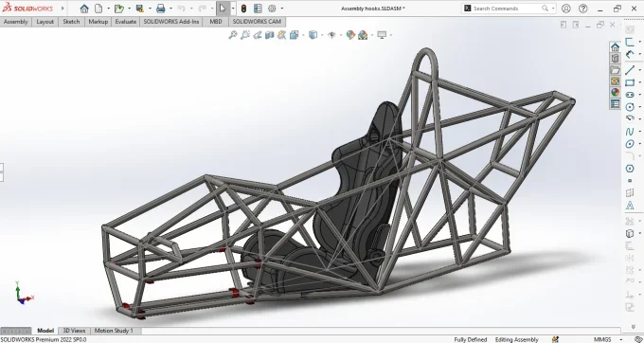Open Appearances, Scenes, and Decals tab
Screen dimensions: 644x343
coord(615,93)
